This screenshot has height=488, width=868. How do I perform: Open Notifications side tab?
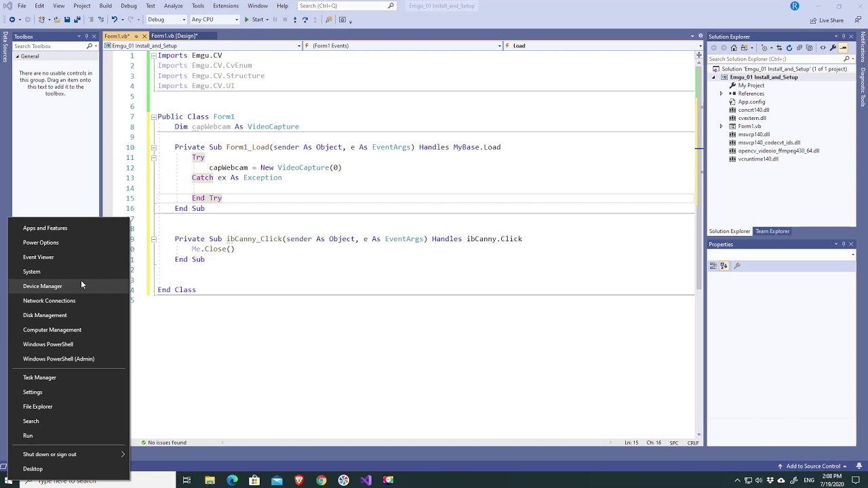pos(863,47)
